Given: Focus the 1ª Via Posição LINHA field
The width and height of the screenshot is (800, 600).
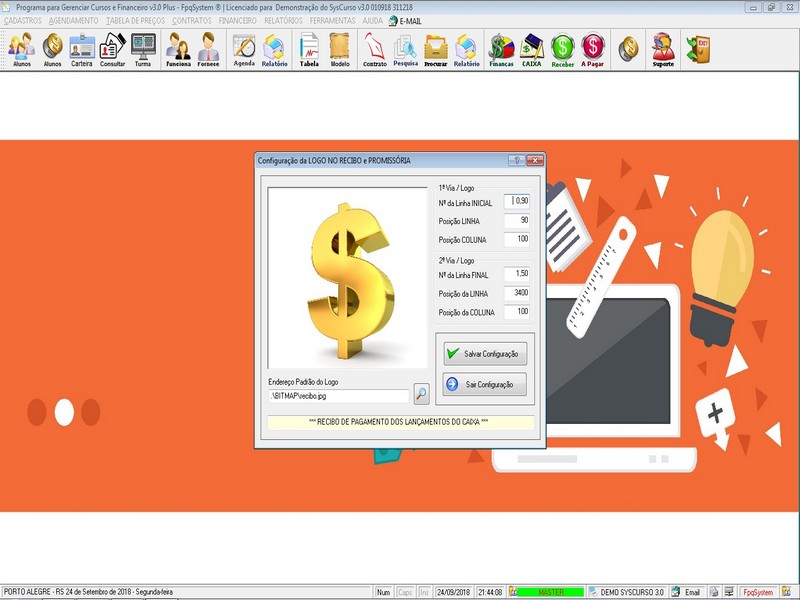Looking at the screenshot, I should 517,220.
